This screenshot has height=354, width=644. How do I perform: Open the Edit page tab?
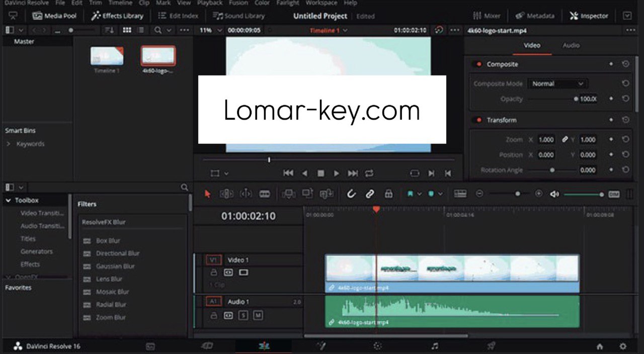[x=263, y=346]
